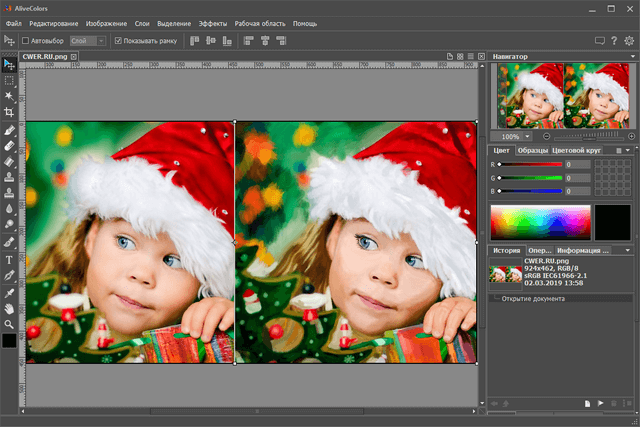Select the Zoom magnifier tool
The image size is (640, 427).
pyautogui.click(x=9, y=324)
